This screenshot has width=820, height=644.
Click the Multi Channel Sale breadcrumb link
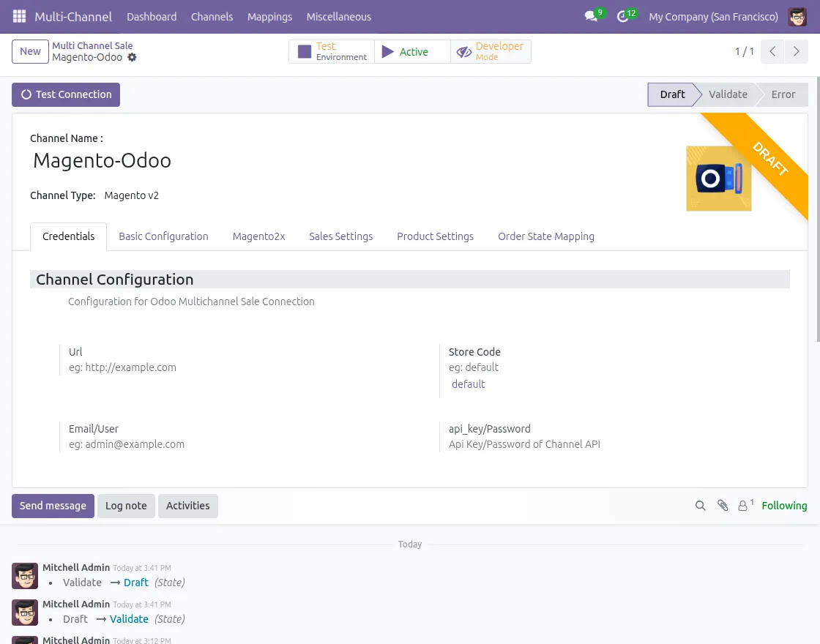92,45
